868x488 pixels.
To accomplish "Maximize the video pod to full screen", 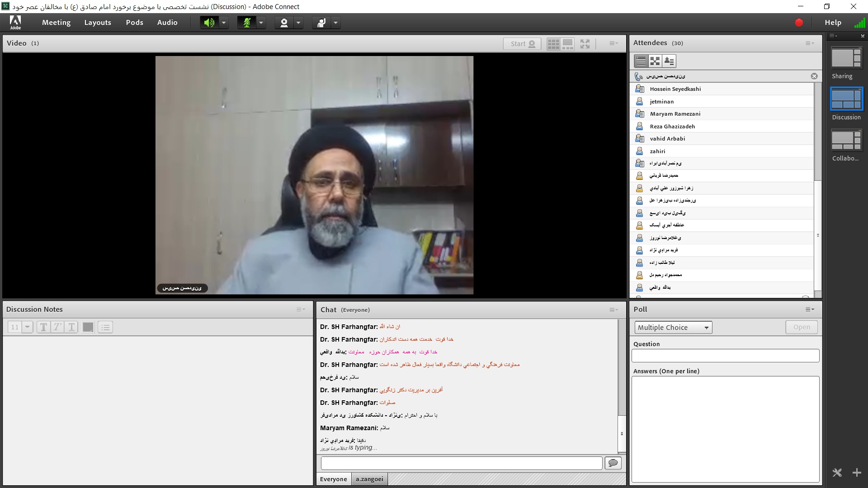I will pyautogui.click(x=585, y=44).
